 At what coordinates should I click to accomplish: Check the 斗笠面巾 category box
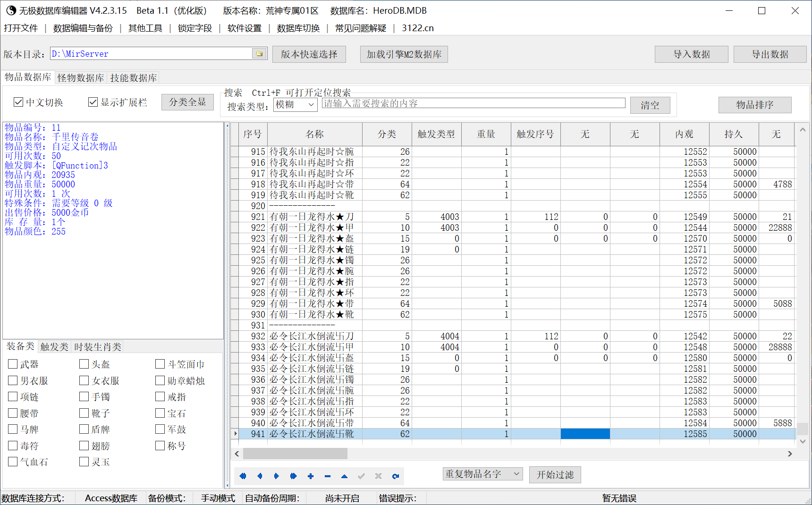(x=160, y=364)
